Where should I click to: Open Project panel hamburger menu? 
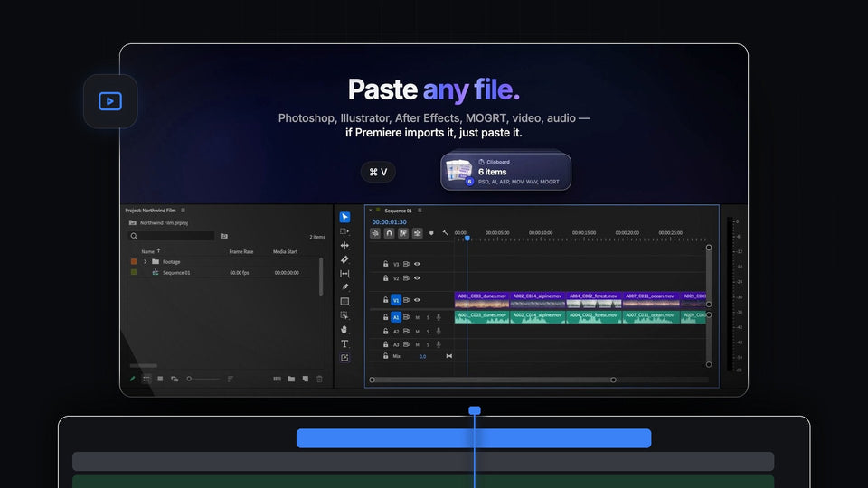184,211
